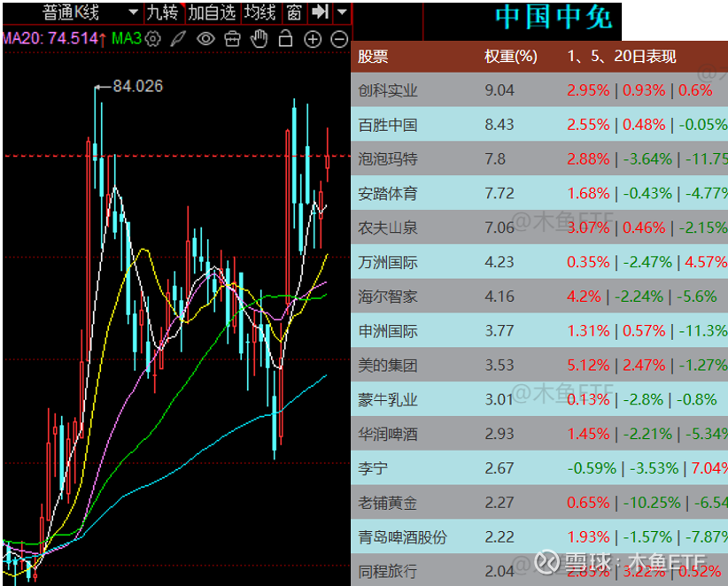728x586 pixels.
Task: Click the zoom out minus icon
Action: click(x=339, y=40)
